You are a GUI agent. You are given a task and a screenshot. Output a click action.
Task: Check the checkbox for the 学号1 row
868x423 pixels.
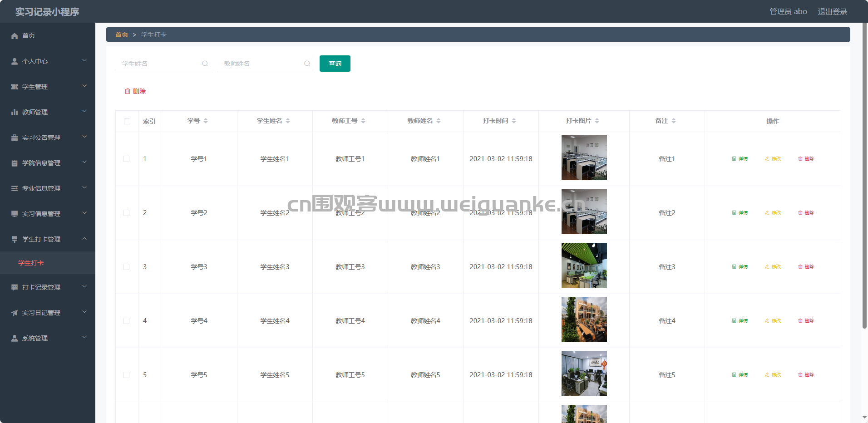tap(126, 159)
